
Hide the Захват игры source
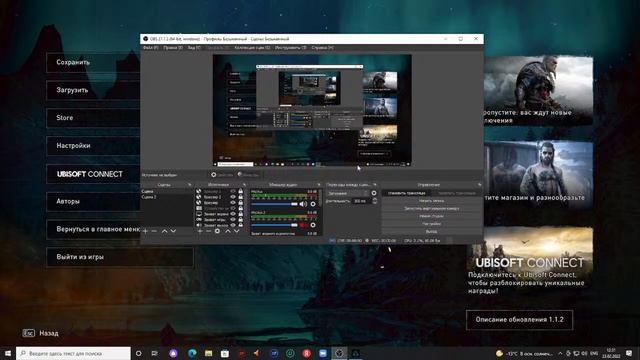(233, 220)
